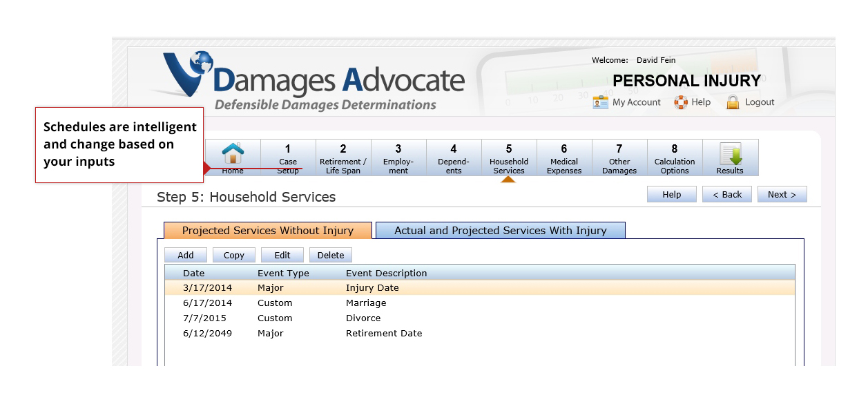Go to step 7 Other Damages
Viewport: 868px width, 402px height.
(619, 157)
